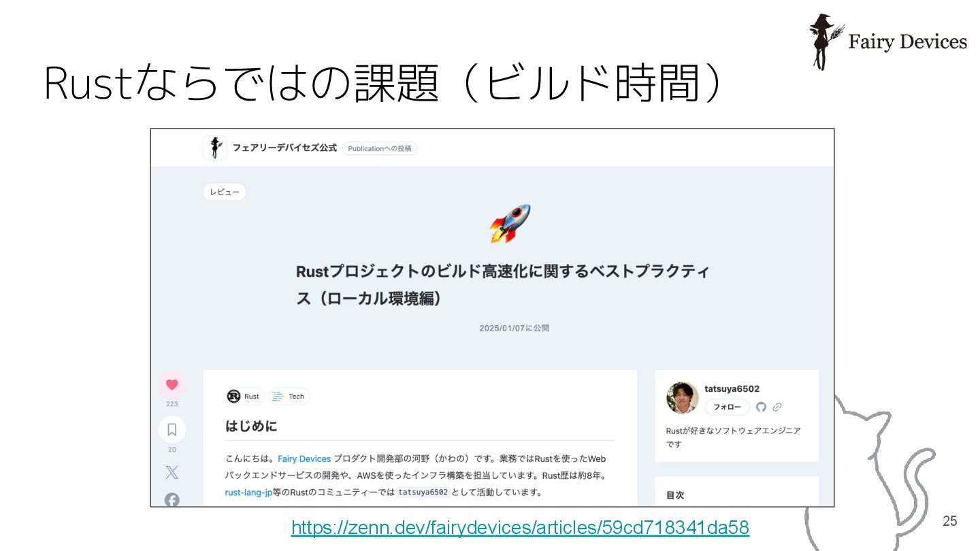Click the フォロー follow button
This screenshot has width=980, height=551.
[x=727, y=407]
